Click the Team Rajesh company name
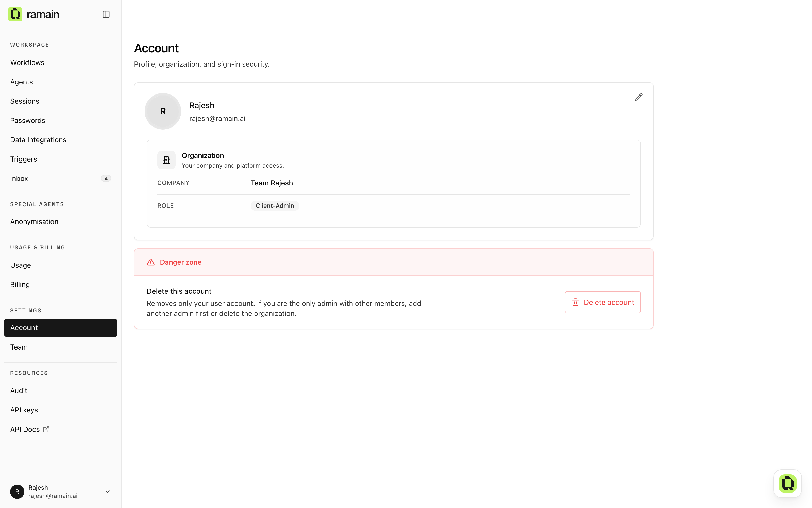 tap(272, 183)
